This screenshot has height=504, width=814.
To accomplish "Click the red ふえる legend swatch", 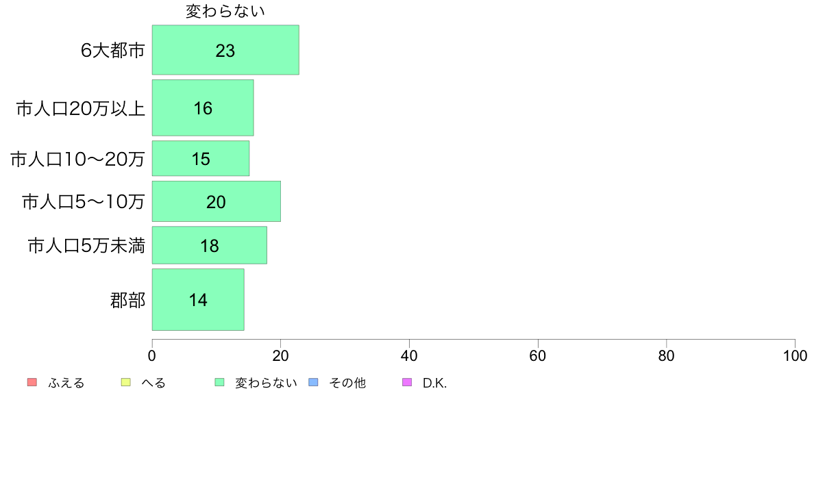I will (32, 382).
